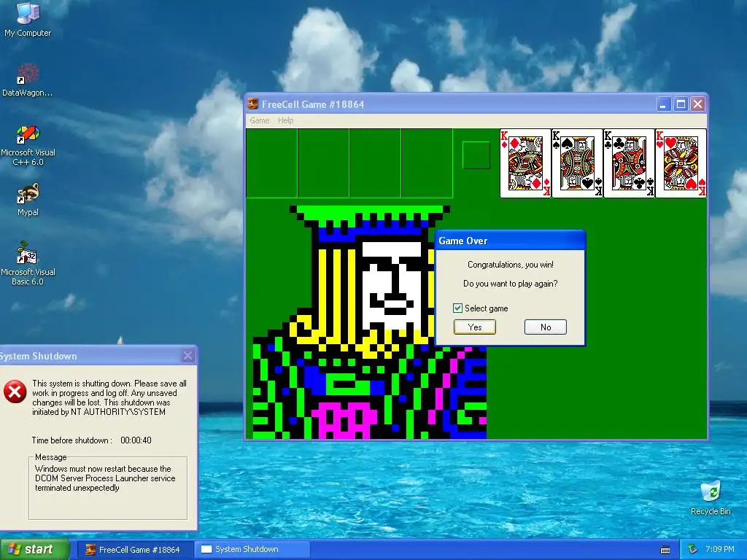
Task: Select the DataWagon desktop shortcut
Action: [x=28, y=79]
